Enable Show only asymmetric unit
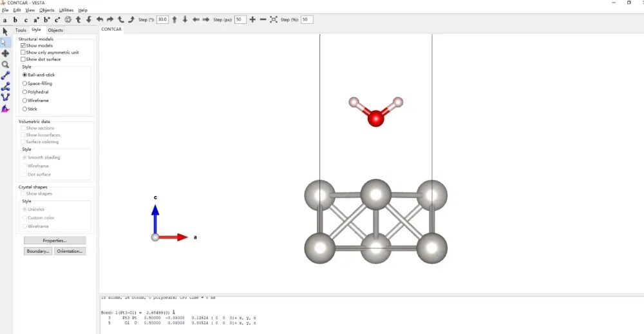Image resolution: width=644 pixels, height=334 pixels. (23, 52)
